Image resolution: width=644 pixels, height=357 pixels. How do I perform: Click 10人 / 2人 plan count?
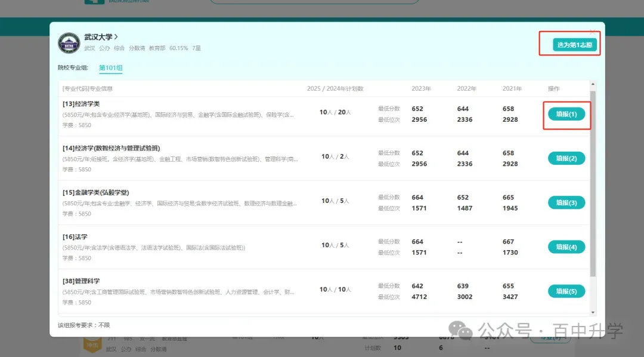(x=335, y=156)
